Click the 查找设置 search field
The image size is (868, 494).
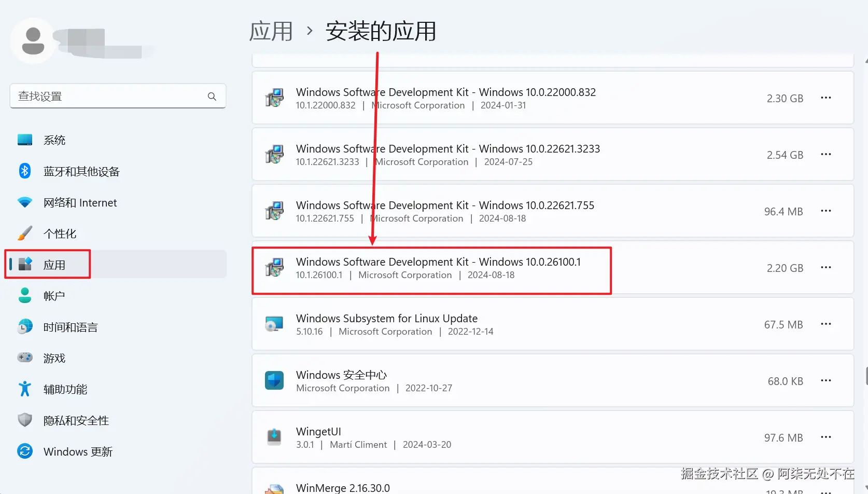point(118,96)
